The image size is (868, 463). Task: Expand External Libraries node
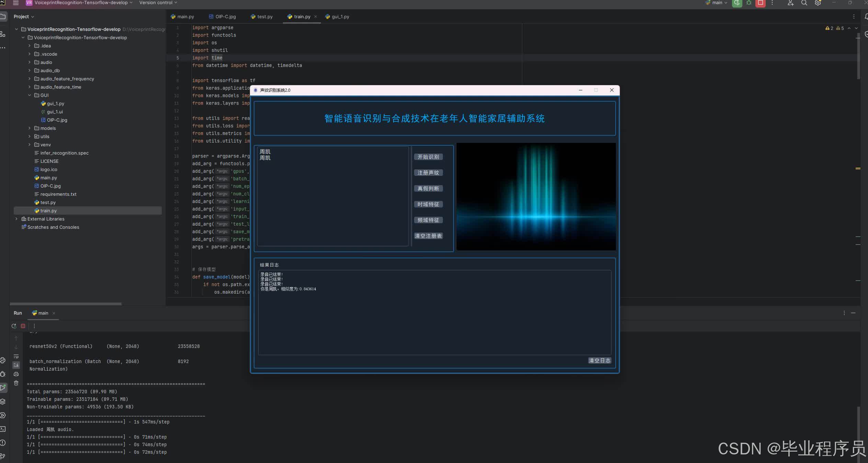coord(16,219)
